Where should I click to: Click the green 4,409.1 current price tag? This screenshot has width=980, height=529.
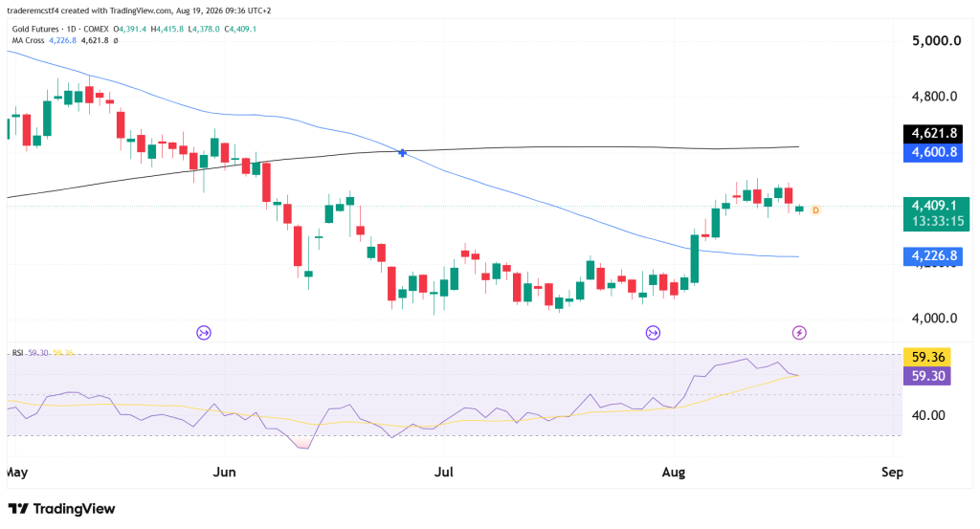pos(936,206)
